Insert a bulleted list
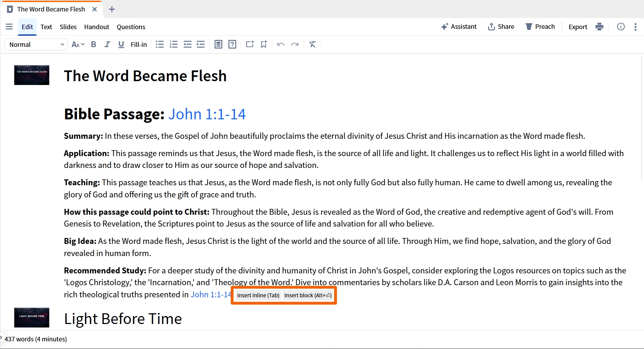The height and width of the screenshot is (349, 644). 160,44
